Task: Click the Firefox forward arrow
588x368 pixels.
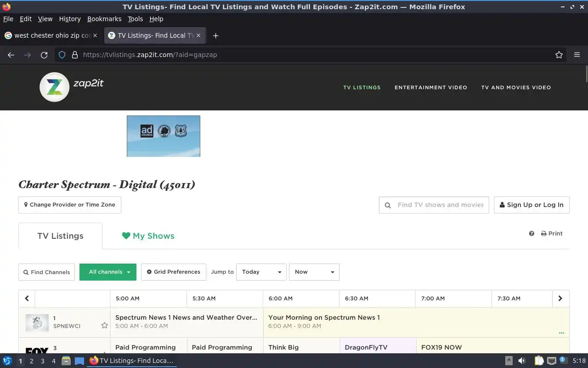Action: click(x=28, y=55)
